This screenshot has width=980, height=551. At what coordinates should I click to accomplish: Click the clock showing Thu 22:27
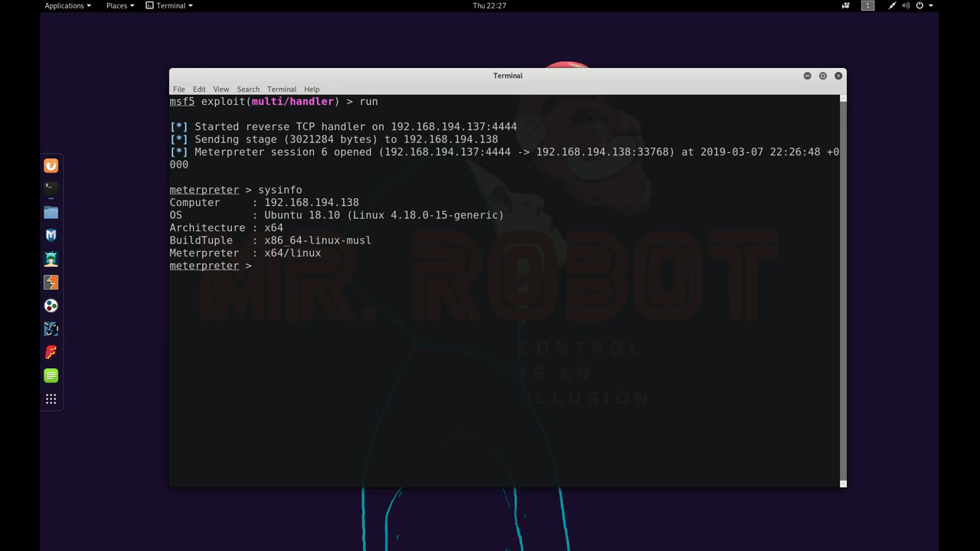click(489, 5)
